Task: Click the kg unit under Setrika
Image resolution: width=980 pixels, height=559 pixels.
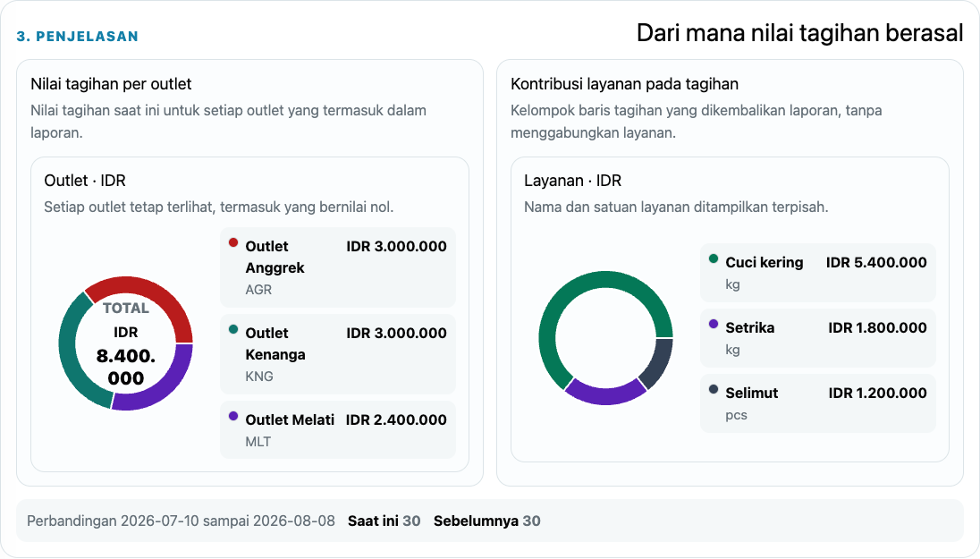Action: pyautogui.click(x=732, y=350)
